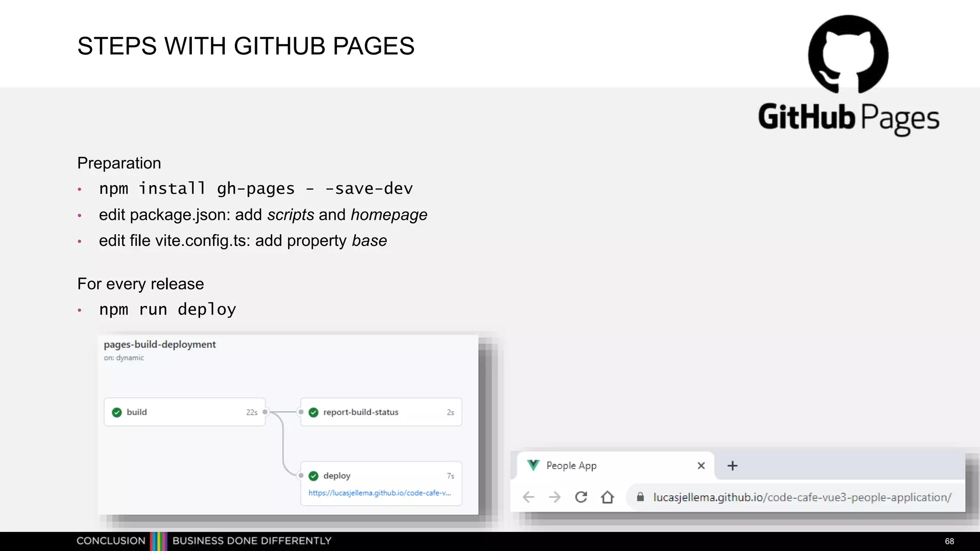Viewport: 980px width, 551px height.
Task: Open the build job in the workflow
Action: [185, 412]
